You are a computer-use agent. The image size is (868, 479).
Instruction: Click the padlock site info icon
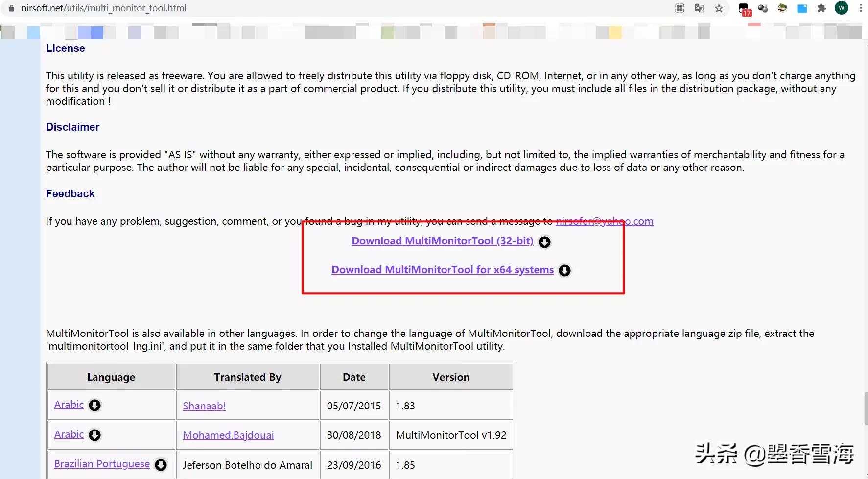tap(11, 8)
